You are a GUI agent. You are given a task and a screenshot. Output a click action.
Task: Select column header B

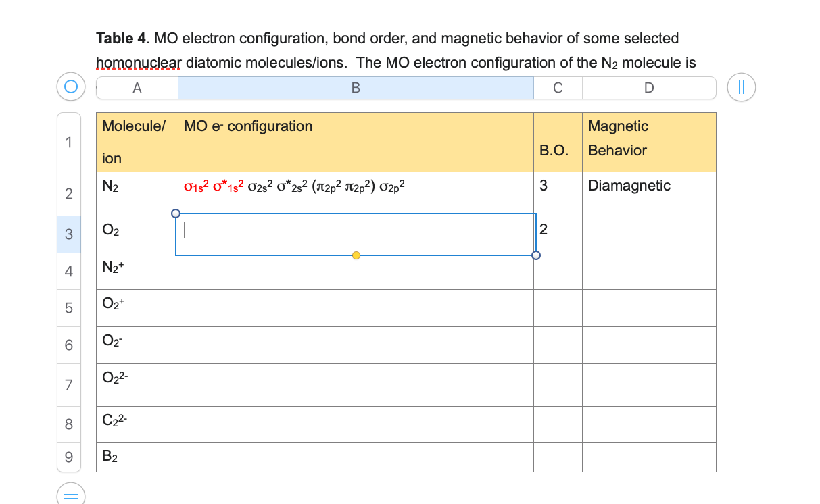(x=355, y=87)
